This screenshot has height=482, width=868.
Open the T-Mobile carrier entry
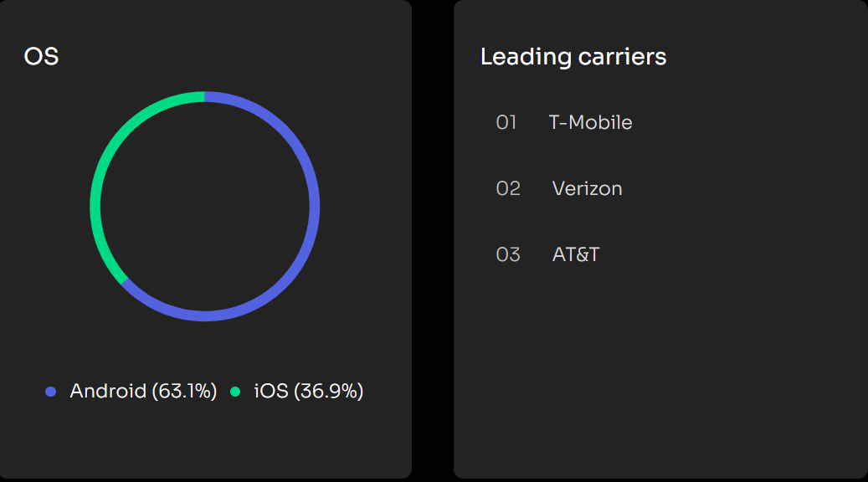pyautogui.click(x=590, y=123)
